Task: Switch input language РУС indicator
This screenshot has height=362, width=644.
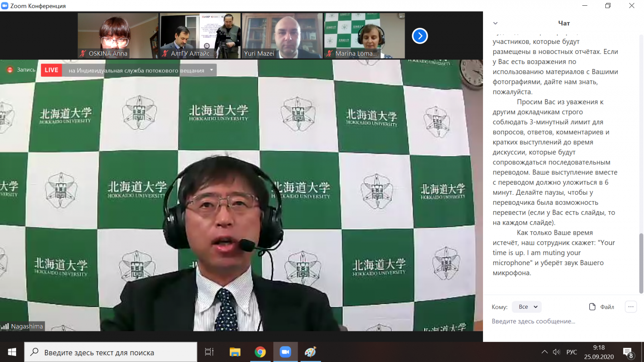Action: click(572, 352)
